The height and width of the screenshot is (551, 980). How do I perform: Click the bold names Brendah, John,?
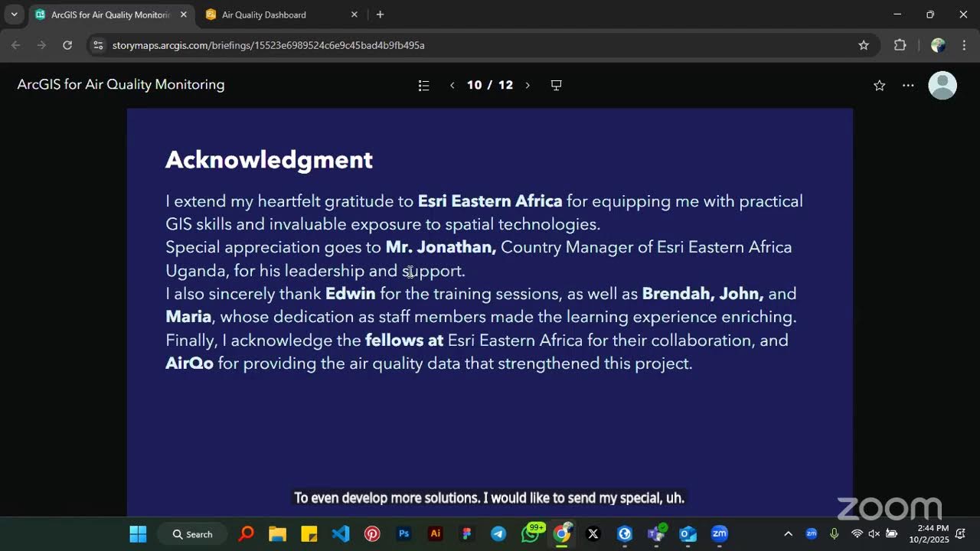pyautogui.click(x=703, y=294)
